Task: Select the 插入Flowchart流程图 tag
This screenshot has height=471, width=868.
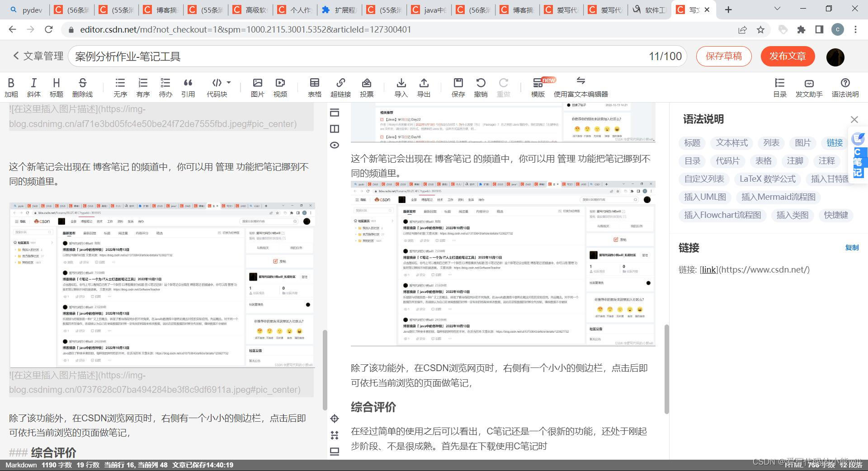Action: tap(722, 215)
